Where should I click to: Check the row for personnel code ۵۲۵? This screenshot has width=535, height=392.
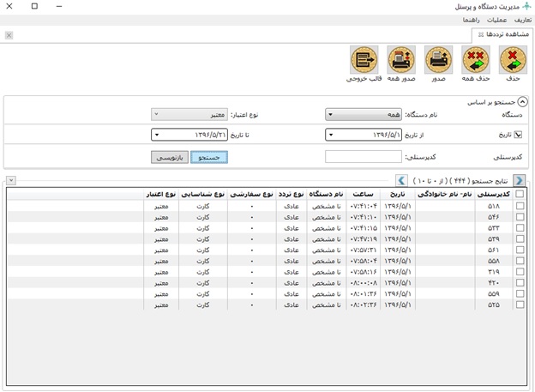520,305
